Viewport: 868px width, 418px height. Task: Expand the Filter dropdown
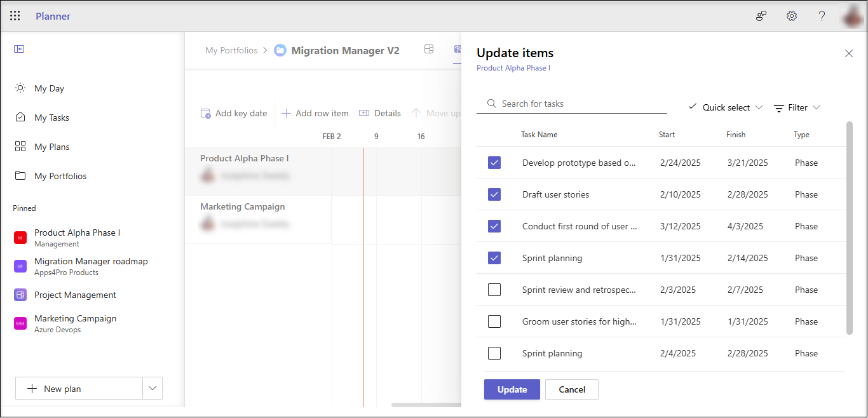[x=796, y=107]
